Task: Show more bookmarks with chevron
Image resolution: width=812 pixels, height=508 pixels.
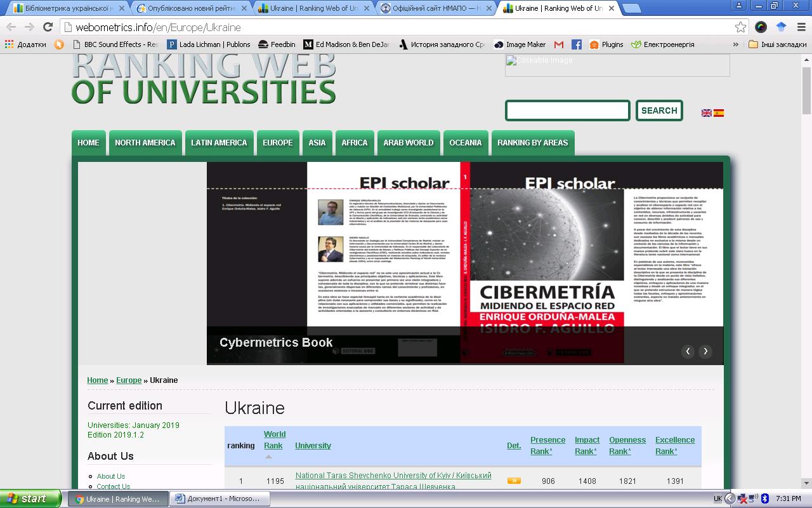Action: [x=736, y=44]
